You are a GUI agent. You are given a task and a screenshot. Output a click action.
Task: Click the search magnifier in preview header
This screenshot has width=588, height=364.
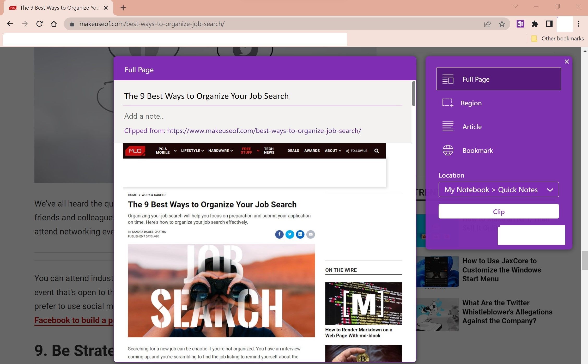[376, 151]
